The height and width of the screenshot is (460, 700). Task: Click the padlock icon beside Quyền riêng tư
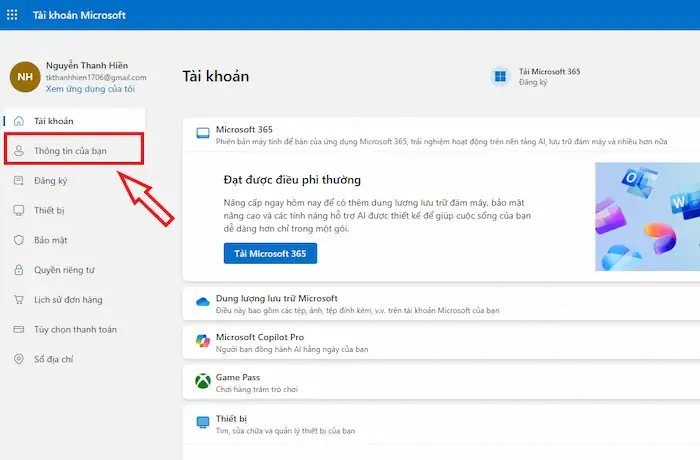click(19, 270)
